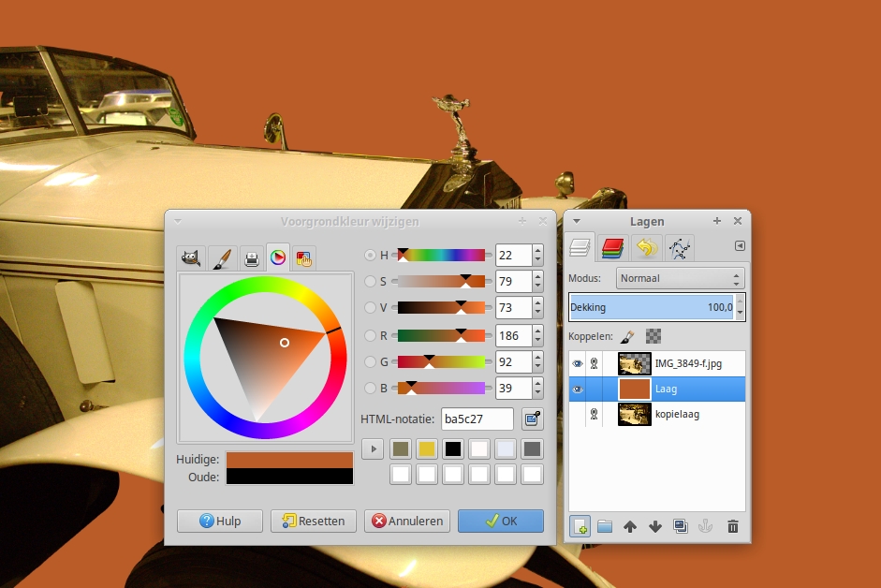Click the H value spinner arrows
Screen dimensions: 881x588
pos(537,256)
